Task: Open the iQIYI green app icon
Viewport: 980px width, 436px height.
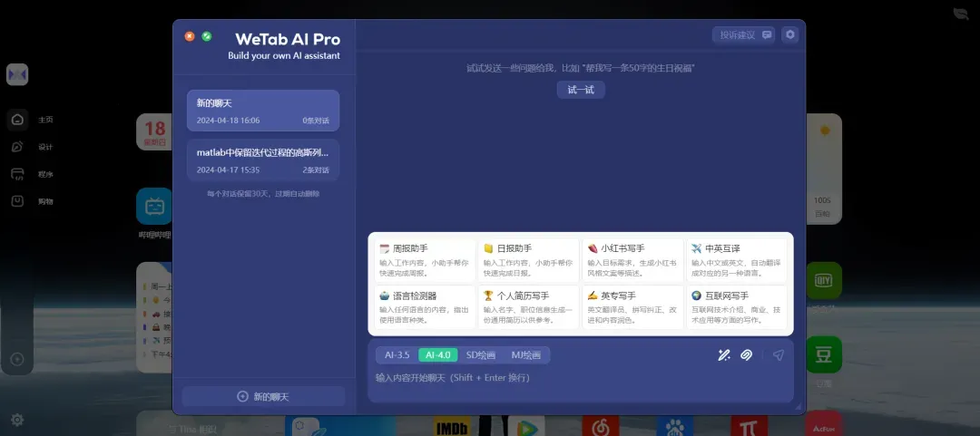Action: [x=824, y=280]
